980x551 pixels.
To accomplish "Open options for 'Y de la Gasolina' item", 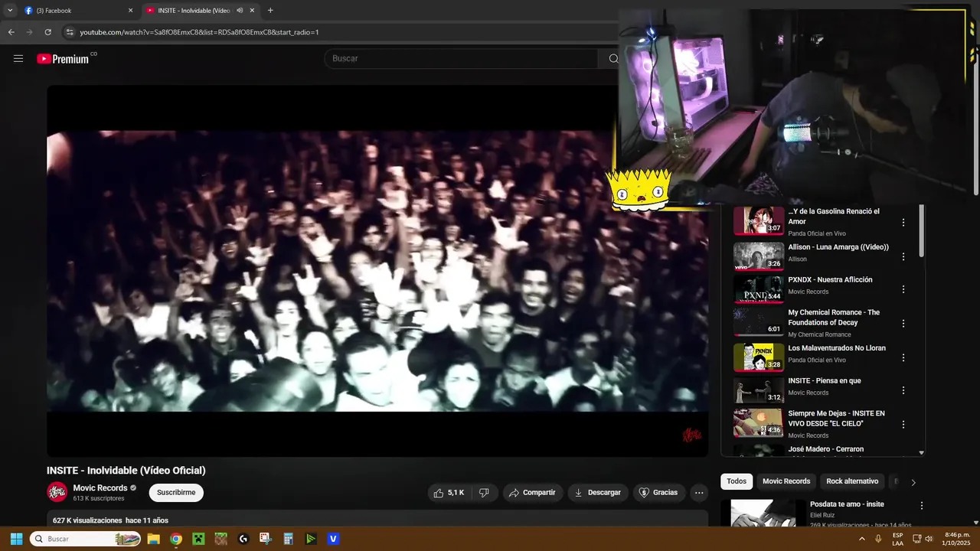I will (903, 223).
